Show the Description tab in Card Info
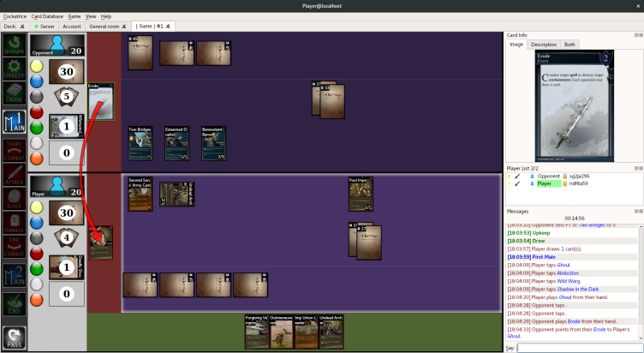This screenshot has width=644, height=353. click(543, 45)
